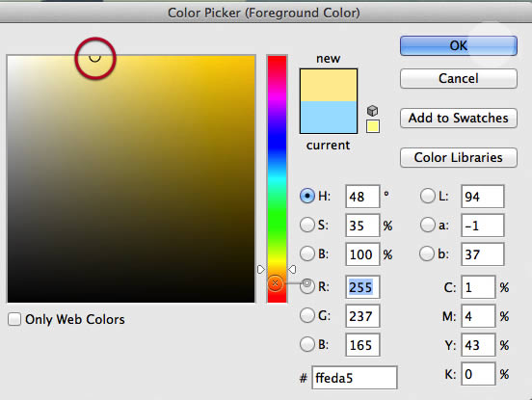Click the hex color input field

[355, 378]
